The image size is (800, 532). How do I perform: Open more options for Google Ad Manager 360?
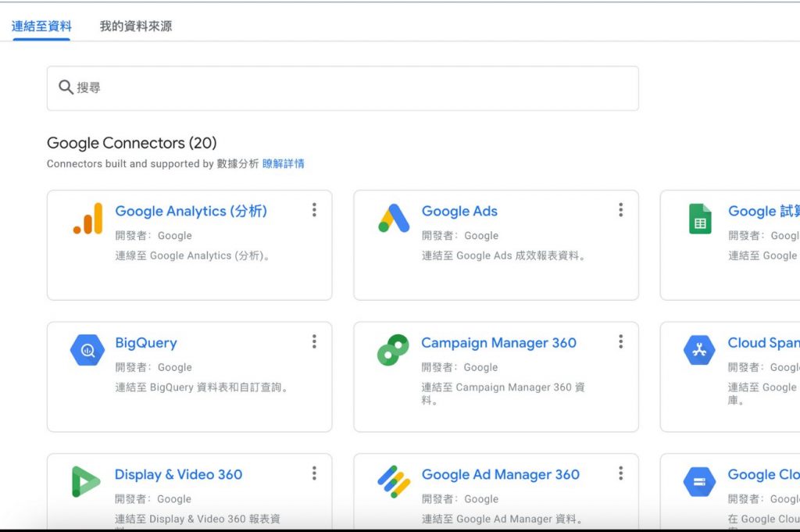pyautogui.click(x=621, y=473)
